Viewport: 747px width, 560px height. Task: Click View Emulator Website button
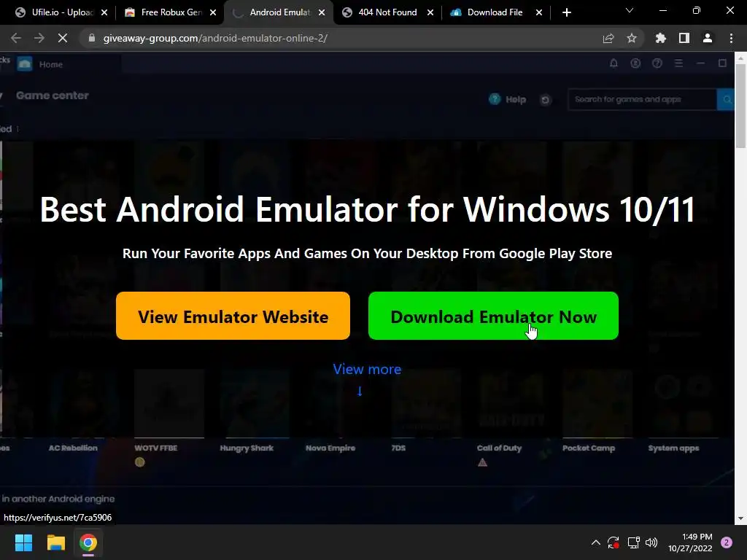click(233, 316)
